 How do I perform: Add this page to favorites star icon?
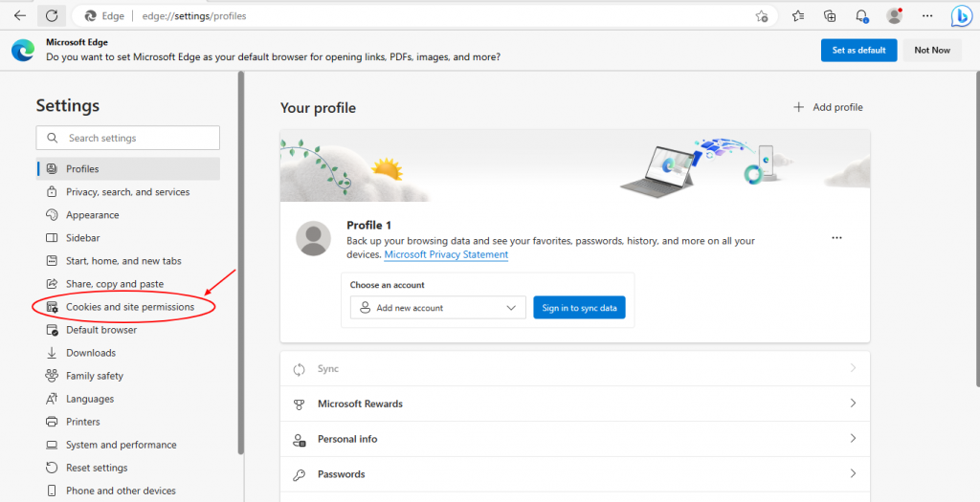coord(762,16)
